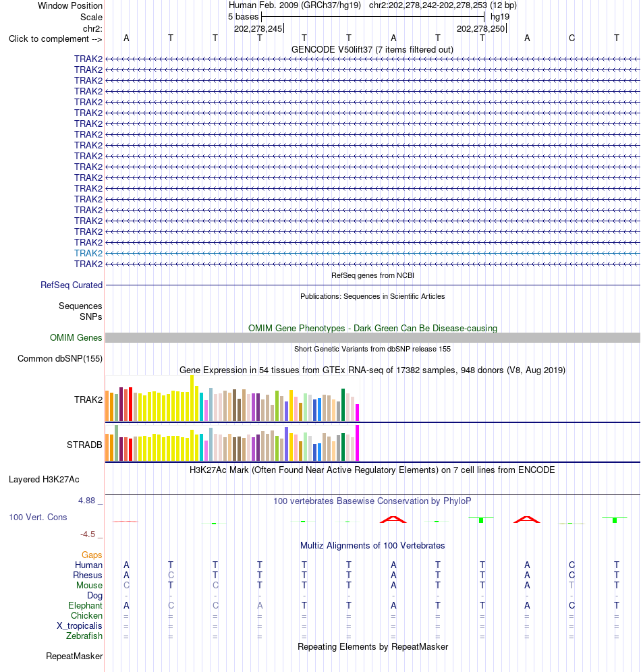Click the 'Click to complement -->' label
The image size is (641, 672).
(x=55, y=39)
